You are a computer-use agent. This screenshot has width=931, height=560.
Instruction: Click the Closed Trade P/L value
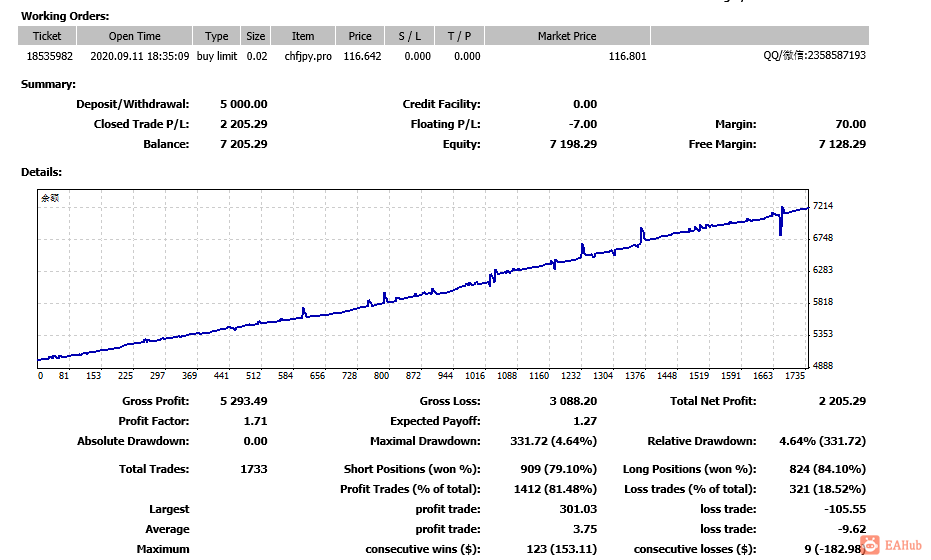243,124
